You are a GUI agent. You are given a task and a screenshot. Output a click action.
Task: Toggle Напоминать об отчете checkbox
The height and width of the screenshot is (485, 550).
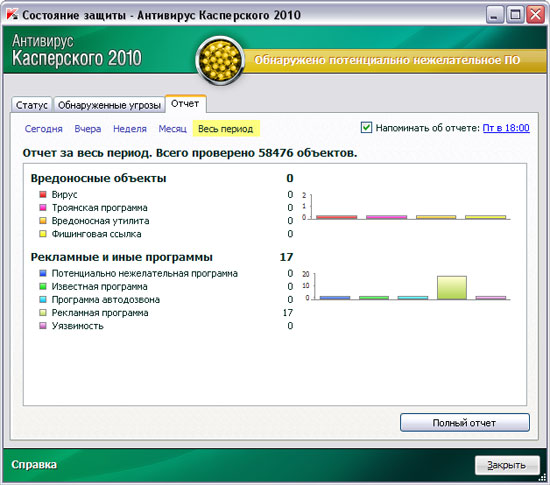click(366, 128)
